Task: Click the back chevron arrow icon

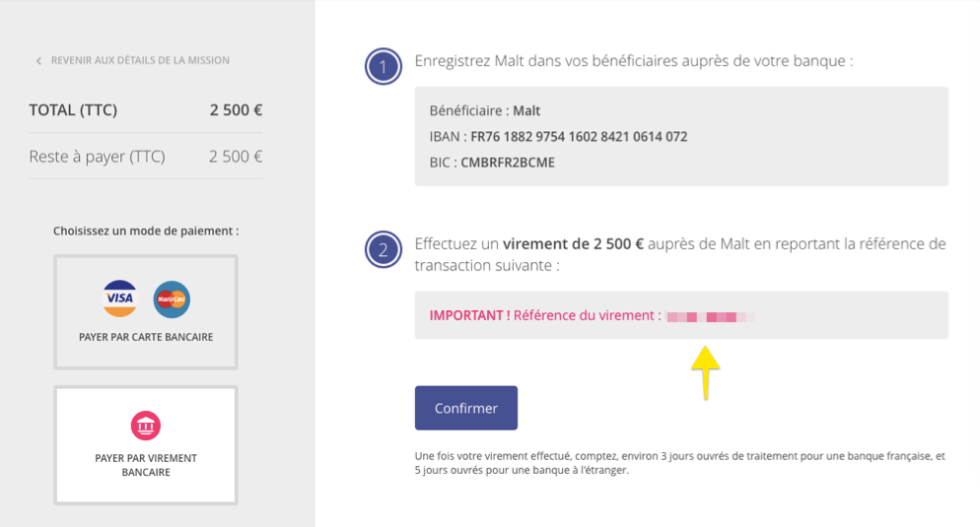Action: click(x=38, y=60)
